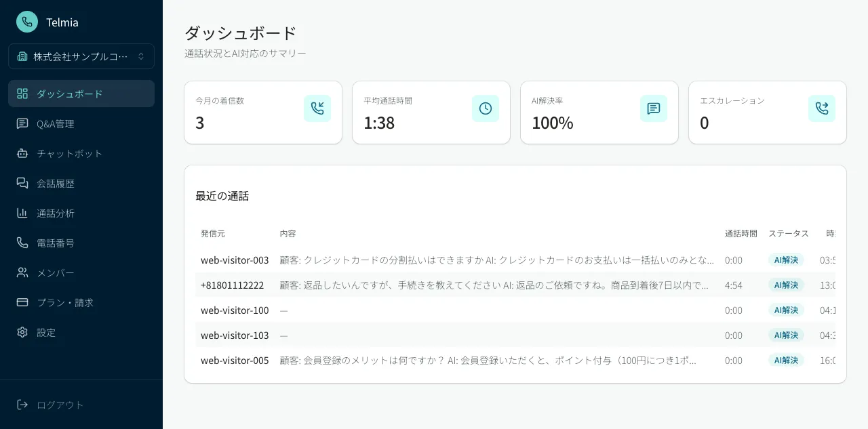
Task: Click the Telmia phone logo icon
Action: click(x=27, y=21)
